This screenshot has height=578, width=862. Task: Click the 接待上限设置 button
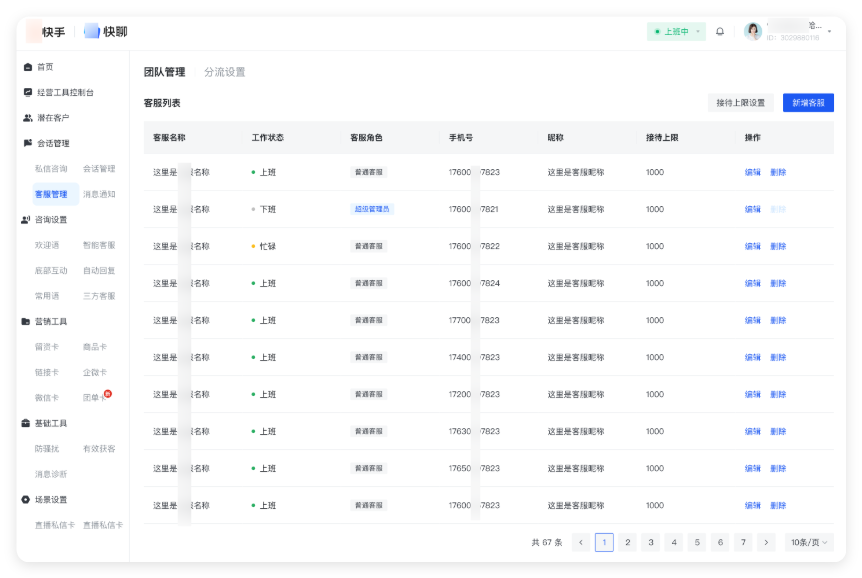[x=740, y=103]
